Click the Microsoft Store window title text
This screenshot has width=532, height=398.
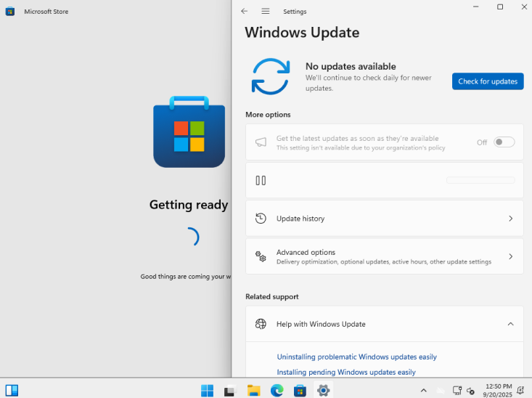(x=46, y=11)
